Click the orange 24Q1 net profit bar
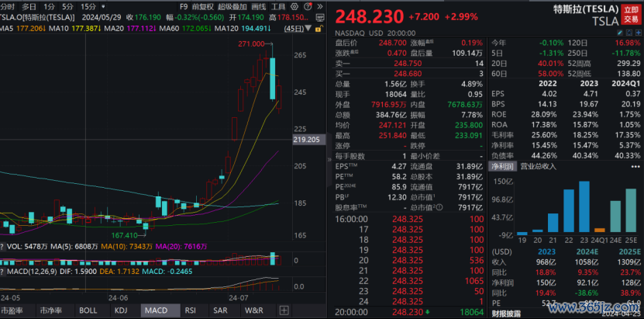644x319 pixels. tap(600, 231)
